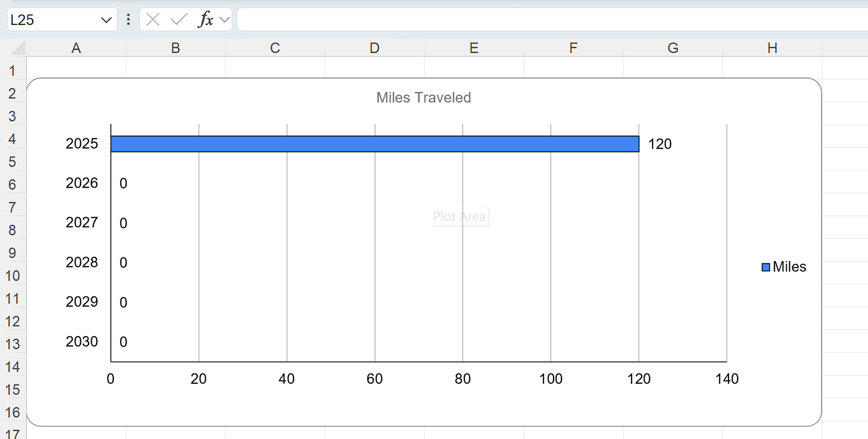868x439 pixels.
Task: Click the Miles Traveled chart title
Action: 424,98
